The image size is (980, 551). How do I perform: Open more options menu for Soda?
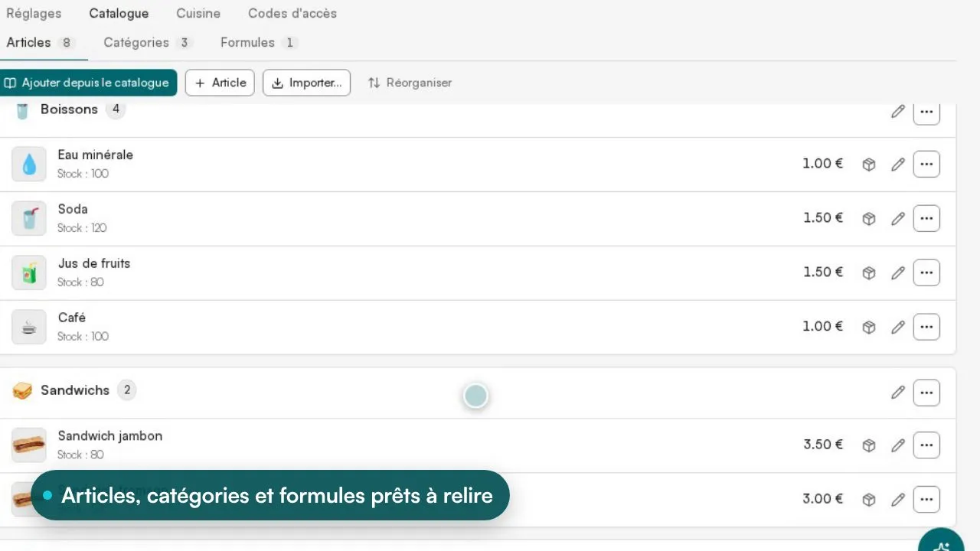point(926,218)
